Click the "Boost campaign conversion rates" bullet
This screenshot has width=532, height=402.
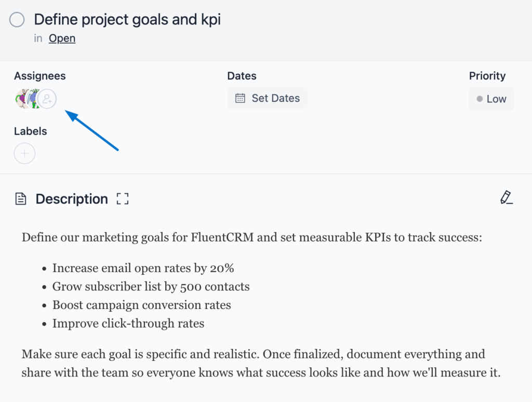pos(141,305)
